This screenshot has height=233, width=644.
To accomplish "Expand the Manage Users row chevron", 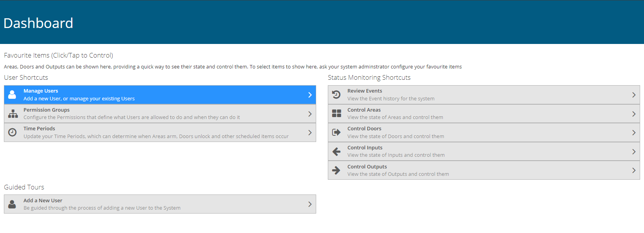I will [310, 95].
